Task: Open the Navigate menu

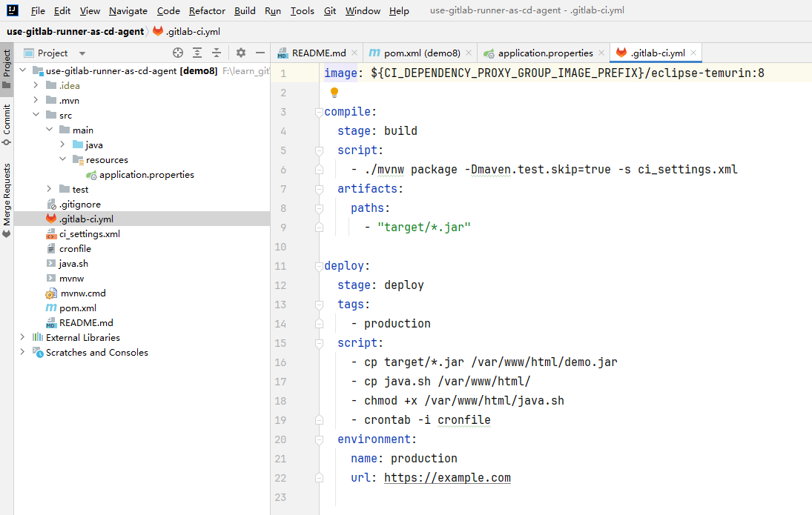Action: pos(128,11)
